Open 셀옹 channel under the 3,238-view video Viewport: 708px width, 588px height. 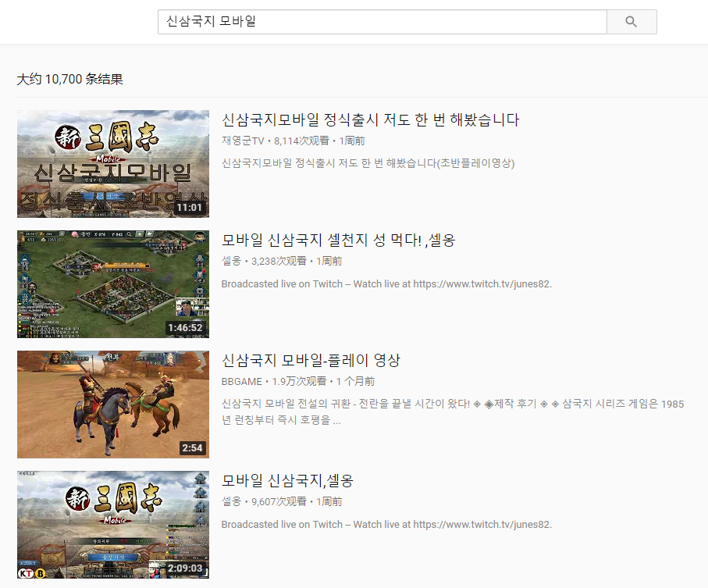point(231,262)
